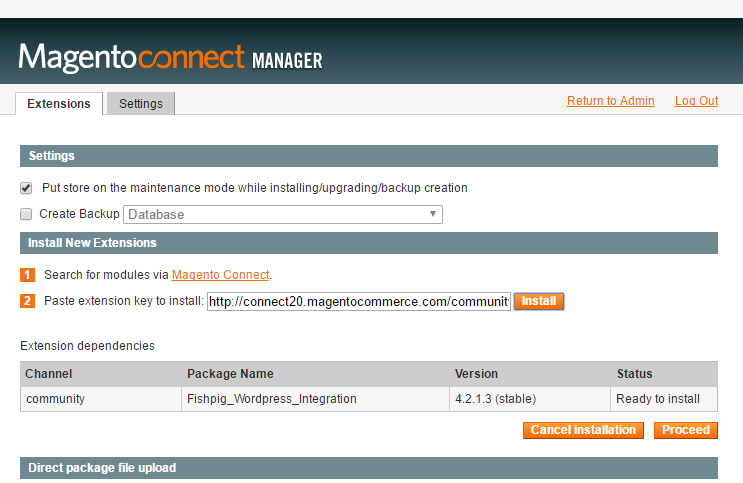The height and width of the screenshot is (483, 743).
Task: Open the Settings tab
Action: tap(141, 103)
